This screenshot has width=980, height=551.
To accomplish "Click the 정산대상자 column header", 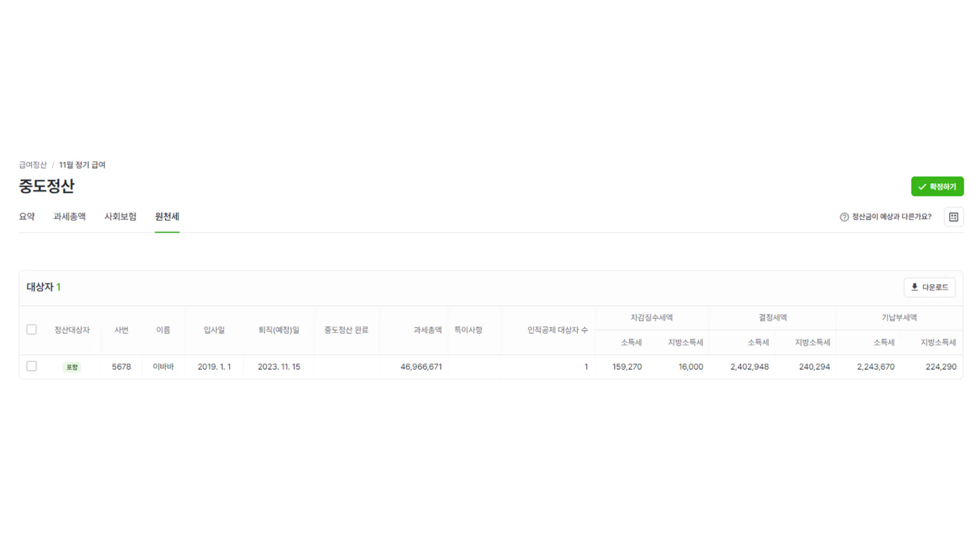I will 72,330.
